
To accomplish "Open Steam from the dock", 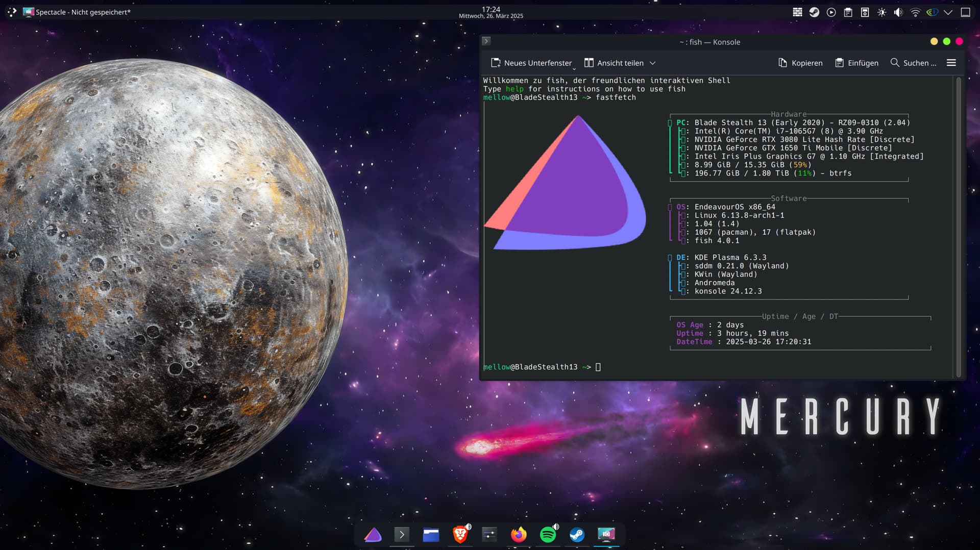I will tap(577, 534).
